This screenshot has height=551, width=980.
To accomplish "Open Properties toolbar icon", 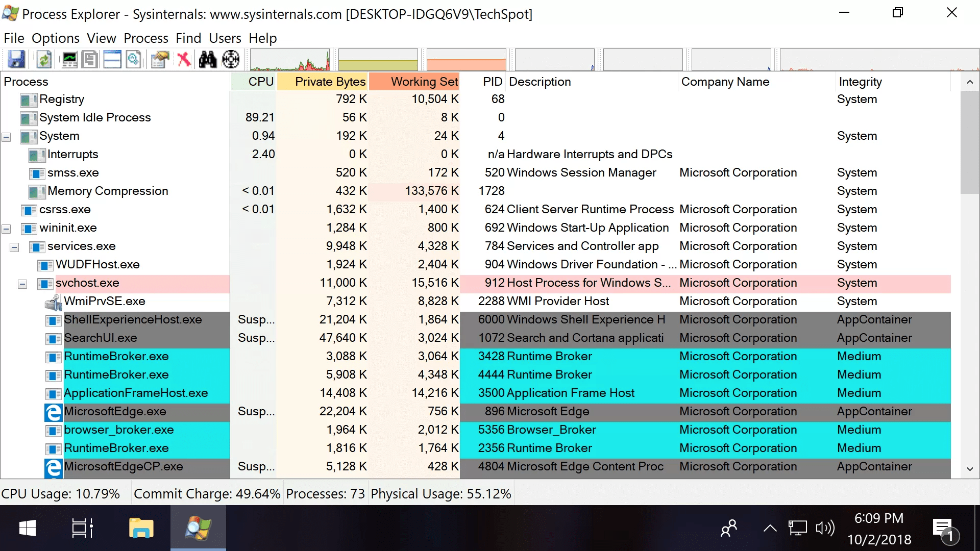I will [x=160, y=60].
